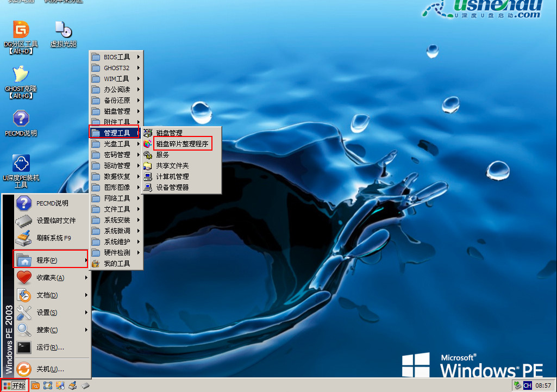Select 驱动管理 in the programs menu
The image size is (557, 392).
coord(116,166)
